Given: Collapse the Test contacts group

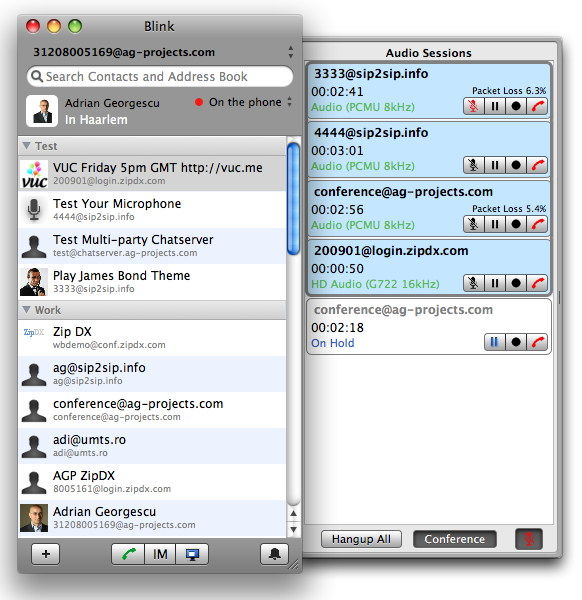Looking at the screenshot, I should click(x=26, y=146).
